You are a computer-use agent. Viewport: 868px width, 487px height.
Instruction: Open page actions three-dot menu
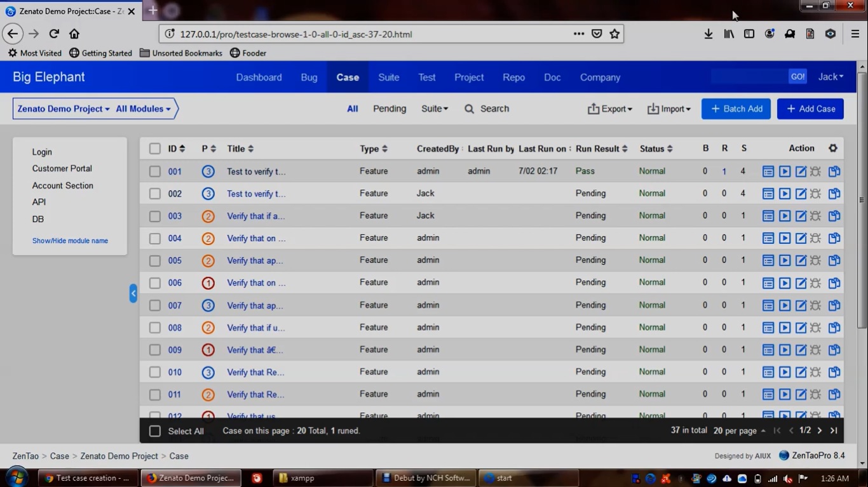click(579, 34)
